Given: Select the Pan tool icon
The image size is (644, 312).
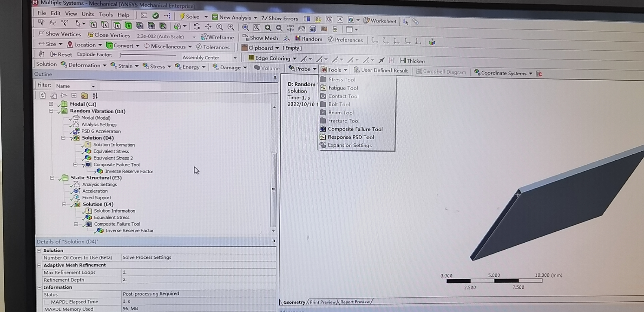Looking at the screenshot, I should coord(208,27).
